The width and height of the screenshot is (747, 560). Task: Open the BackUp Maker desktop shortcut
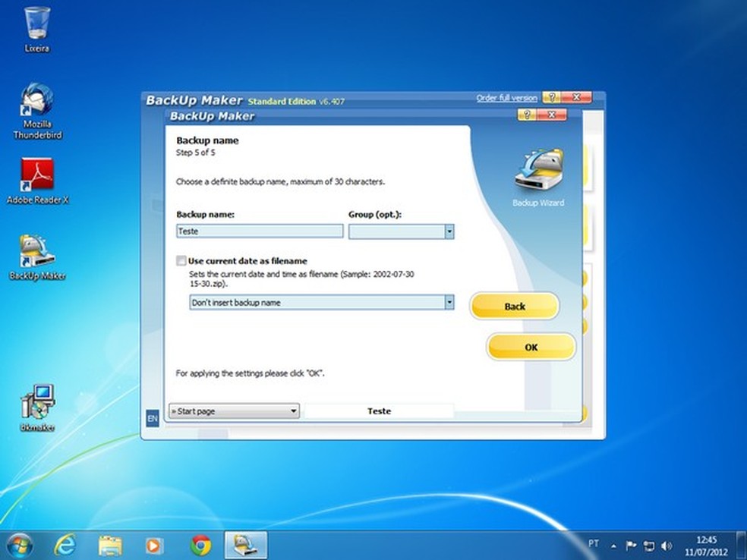click(37, 253)
